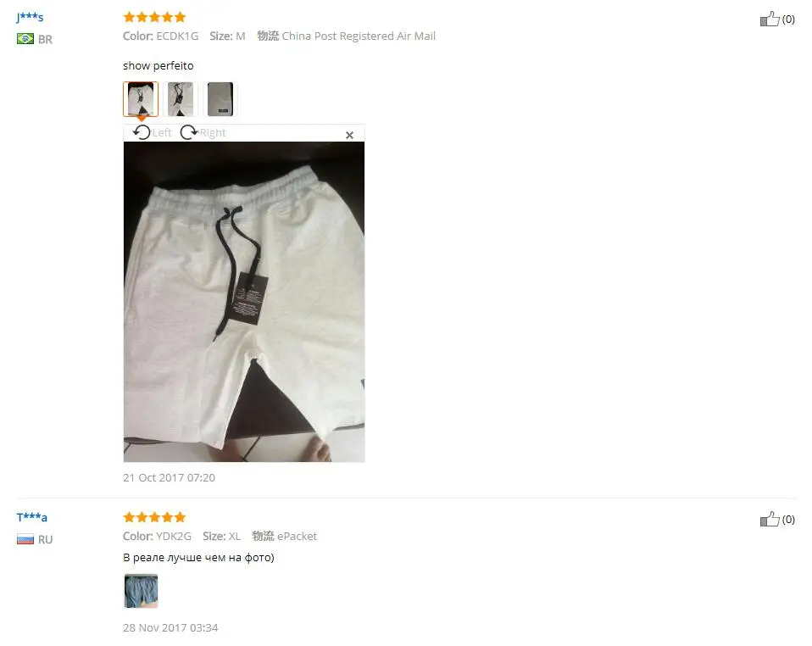Click rotate Right icon above enlarged photo

pos(189,132)
